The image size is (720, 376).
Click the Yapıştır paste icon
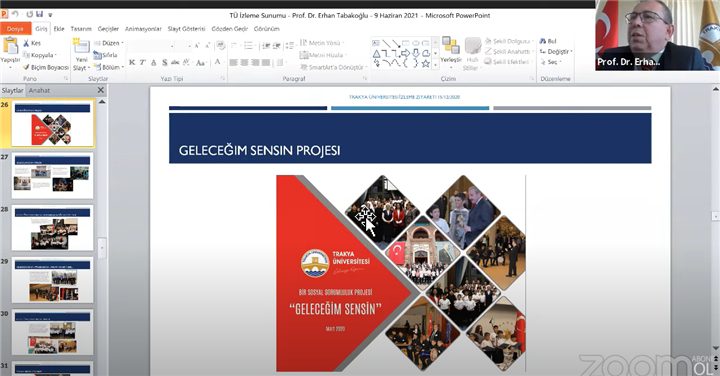pos(10,46)
